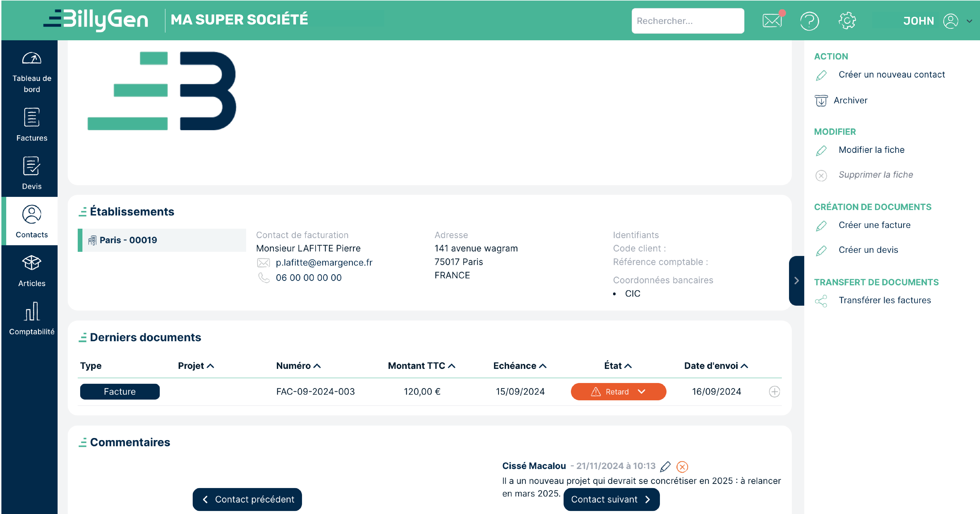Click the BillyGen logo

tap(95, 20)
